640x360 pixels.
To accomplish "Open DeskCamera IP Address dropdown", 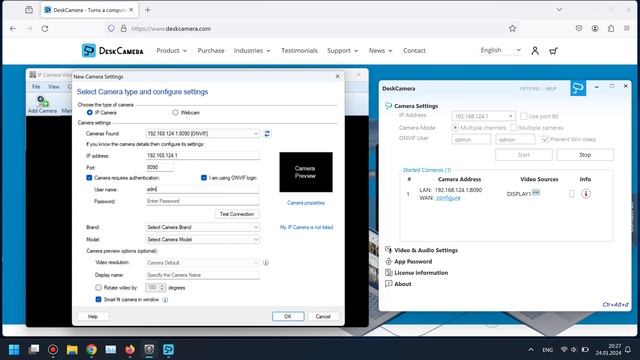I will coord(511,116).
